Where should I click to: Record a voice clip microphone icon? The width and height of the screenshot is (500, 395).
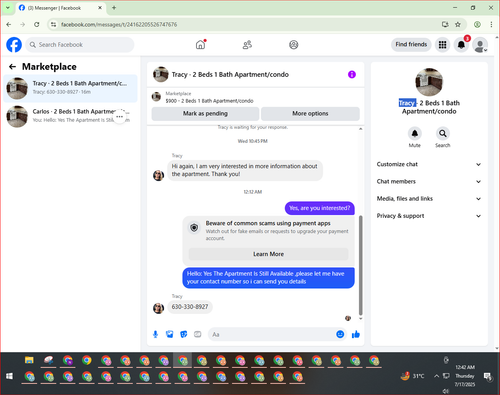point(155,334)
